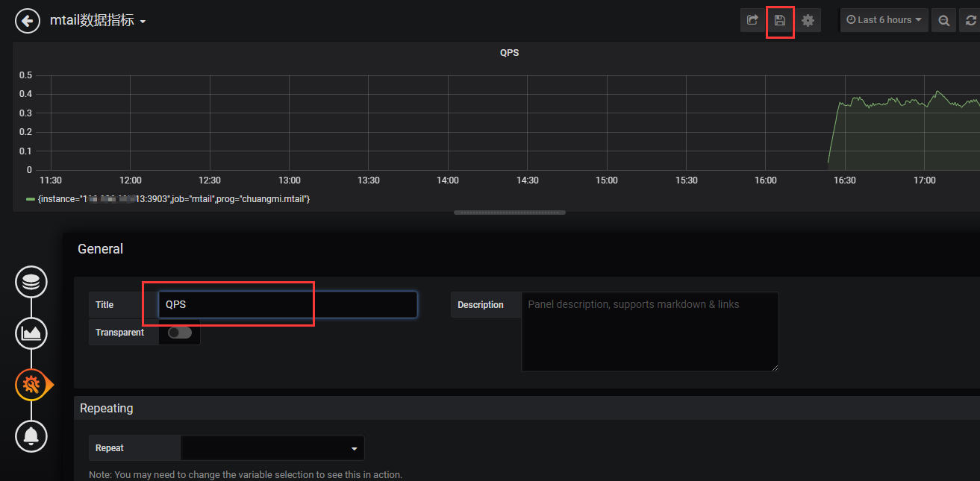Open the Repeat dropdown
Image resolution: width=980 pixels, height=481 pixels.
coord(272,448)
